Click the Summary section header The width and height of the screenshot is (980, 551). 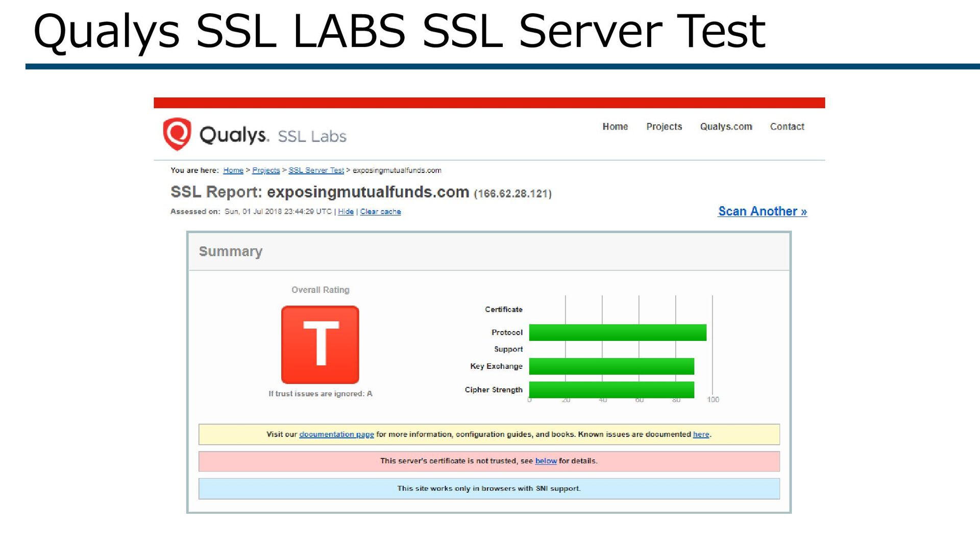coord(231,252)
